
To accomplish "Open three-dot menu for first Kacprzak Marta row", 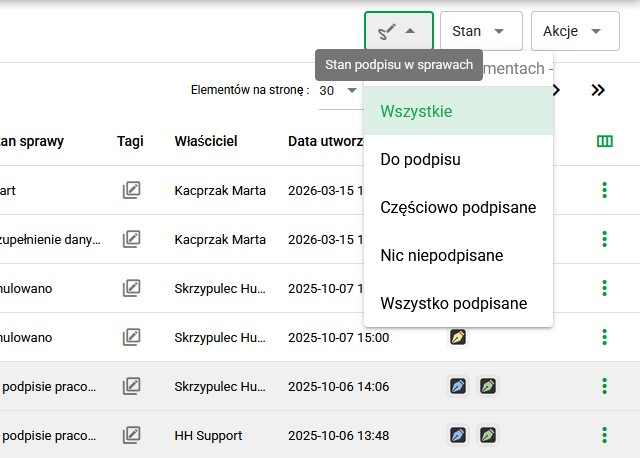I will [604, 190].
